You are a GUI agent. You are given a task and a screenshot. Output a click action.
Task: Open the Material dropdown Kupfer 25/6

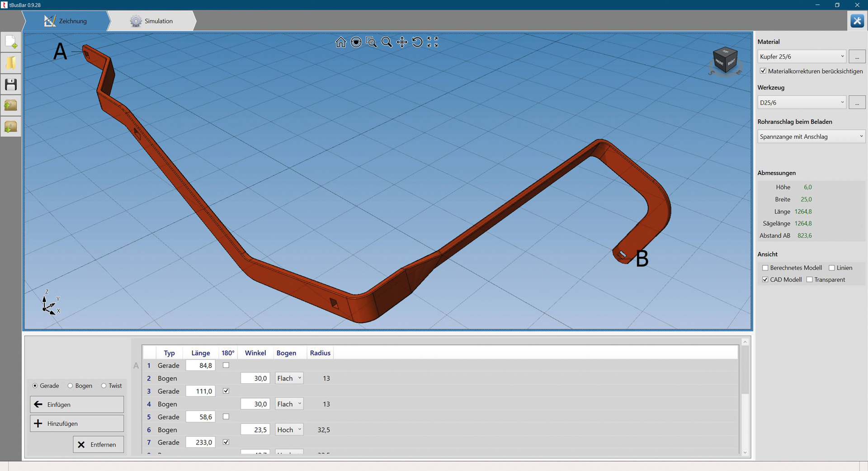click(801, 56)
